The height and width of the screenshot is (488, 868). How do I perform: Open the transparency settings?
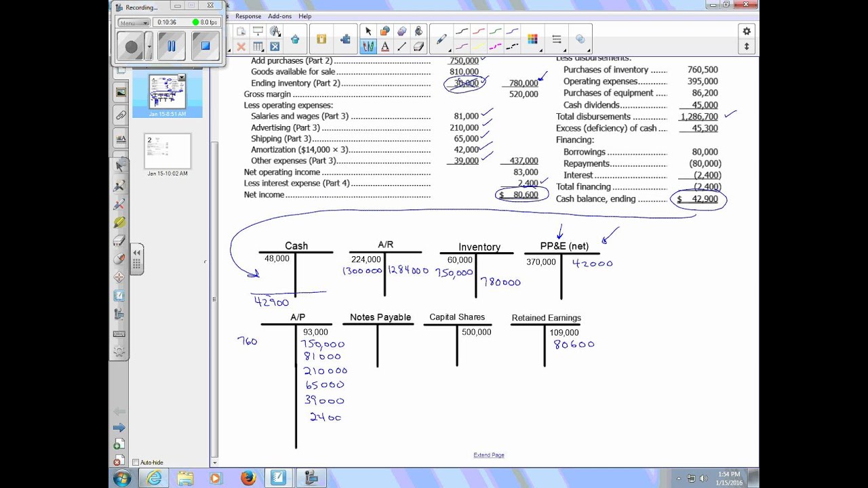click(x=580, y=39)
